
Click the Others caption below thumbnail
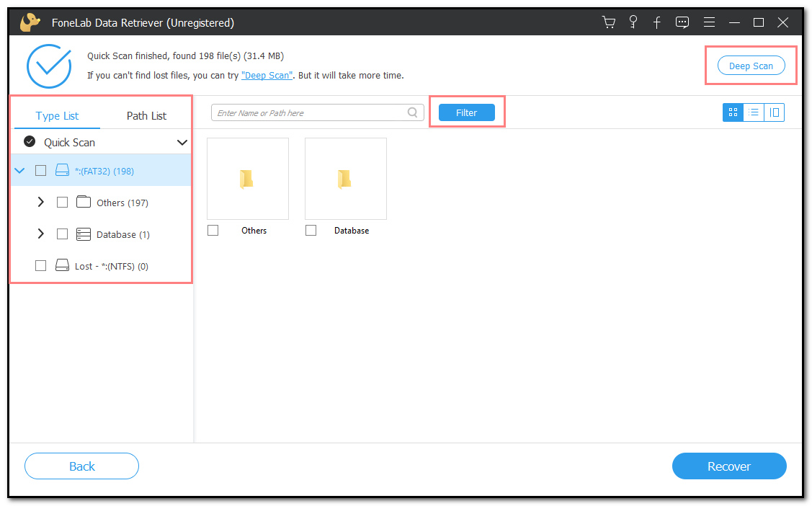[x=254, y=231]
